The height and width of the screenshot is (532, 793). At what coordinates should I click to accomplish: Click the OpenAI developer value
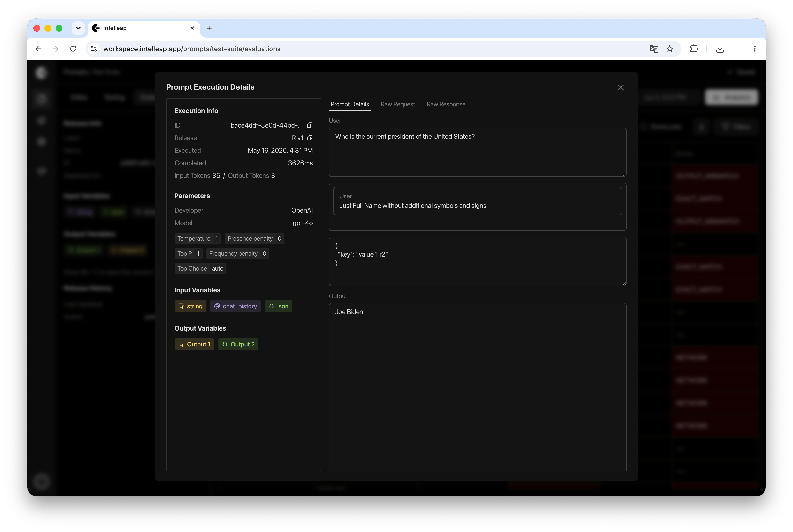point(302,210)
